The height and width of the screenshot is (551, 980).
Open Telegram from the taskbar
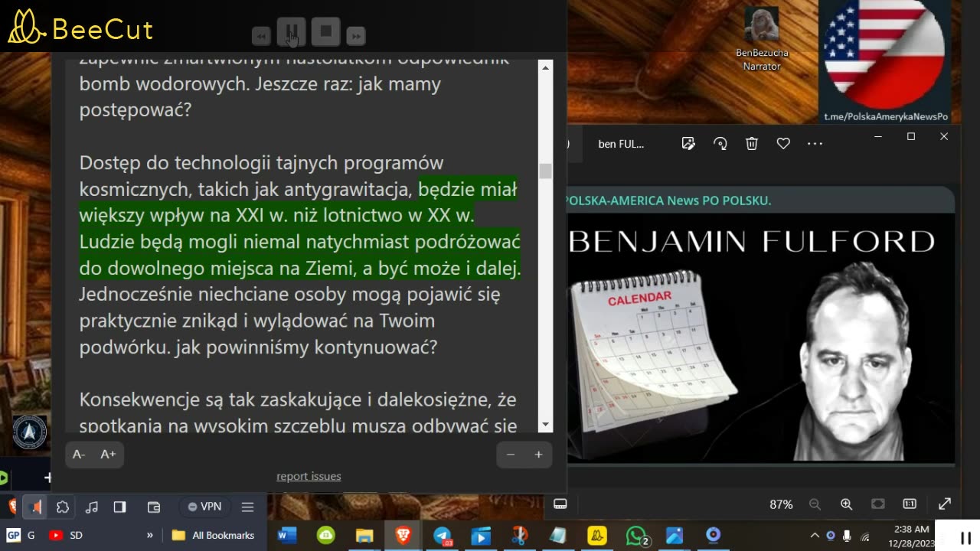[443, 535]
